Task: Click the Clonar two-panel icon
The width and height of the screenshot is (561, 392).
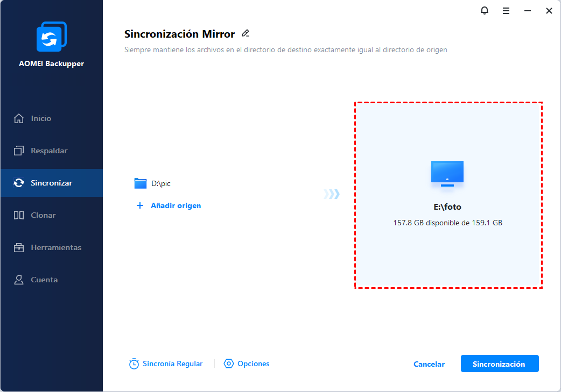Action: click(x=19, y=215)
